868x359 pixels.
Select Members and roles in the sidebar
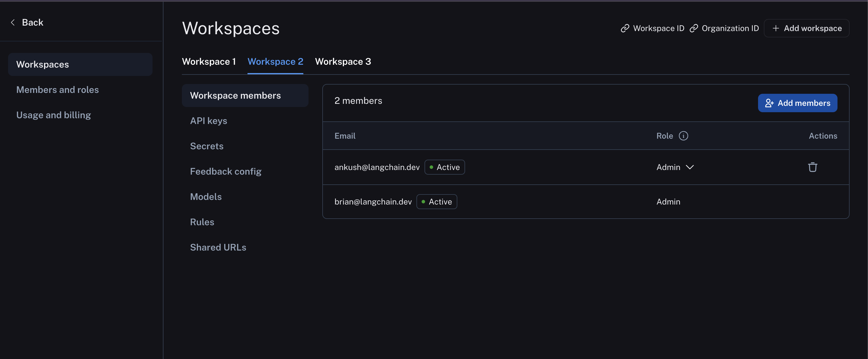click(x=57, y=89)
